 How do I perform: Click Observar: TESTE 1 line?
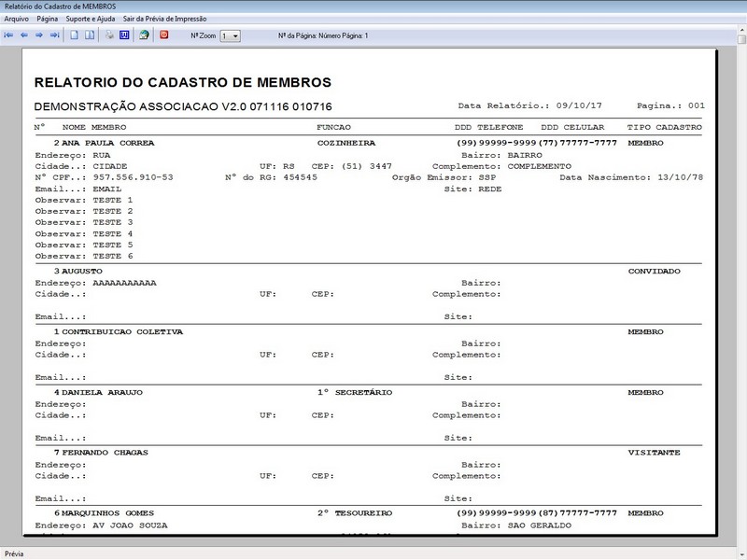(84, 200)
